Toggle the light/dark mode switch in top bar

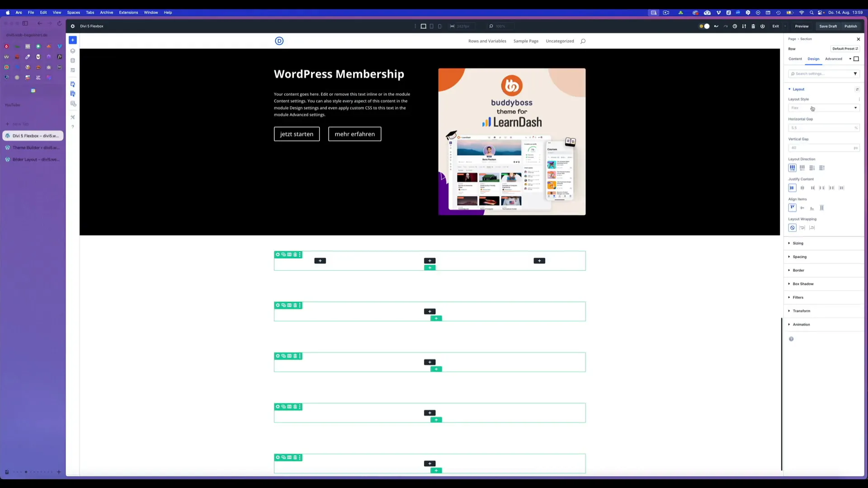[x=704, y=26]
